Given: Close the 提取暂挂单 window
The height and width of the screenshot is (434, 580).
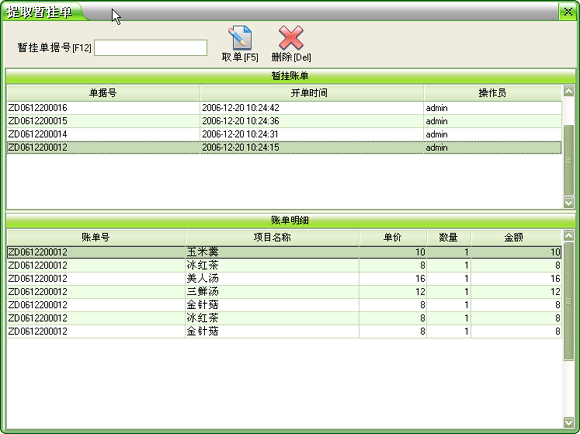Looking at the screenshot, I should pyautogui.click(x=568, y=12).
